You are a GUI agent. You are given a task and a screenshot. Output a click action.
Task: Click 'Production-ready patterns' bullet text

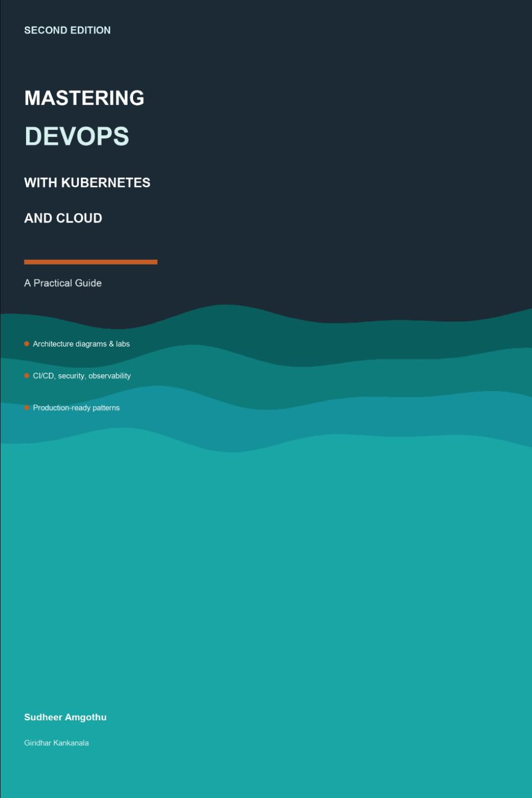pos(76,408)
